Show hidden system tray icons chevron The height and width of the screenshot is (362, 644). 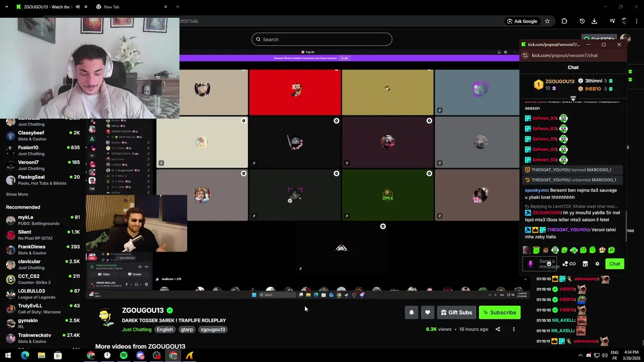point(581,355)
